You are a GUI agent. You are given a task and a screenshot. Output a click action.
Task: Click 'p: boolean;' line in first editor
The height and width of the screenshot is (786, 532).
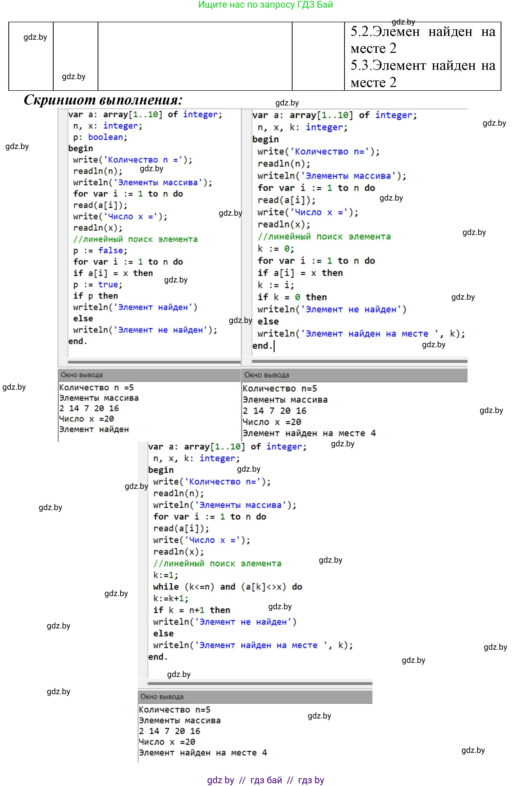click(x=100, y=137)
